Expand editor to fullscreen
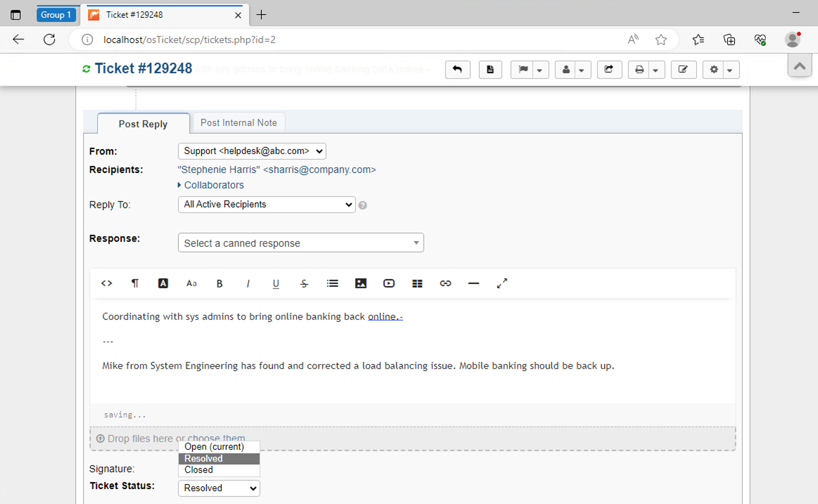Screen dimensions: 818x504 click(x=502, y=284)
